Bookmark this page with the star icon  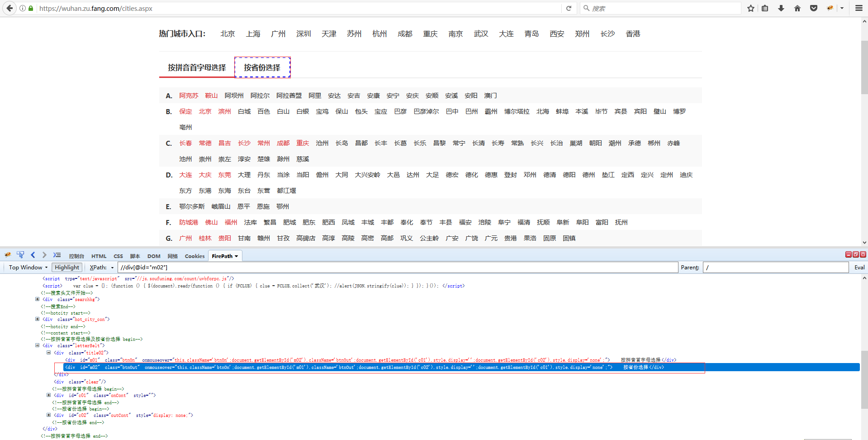(x=751, y=8)
